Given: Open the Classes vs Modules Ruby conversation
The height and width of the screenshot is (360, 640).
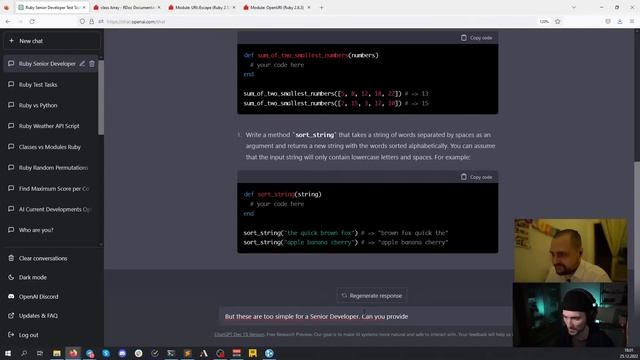Looking at the screenshot, I should pyautogui.click(x=51, y=147).
